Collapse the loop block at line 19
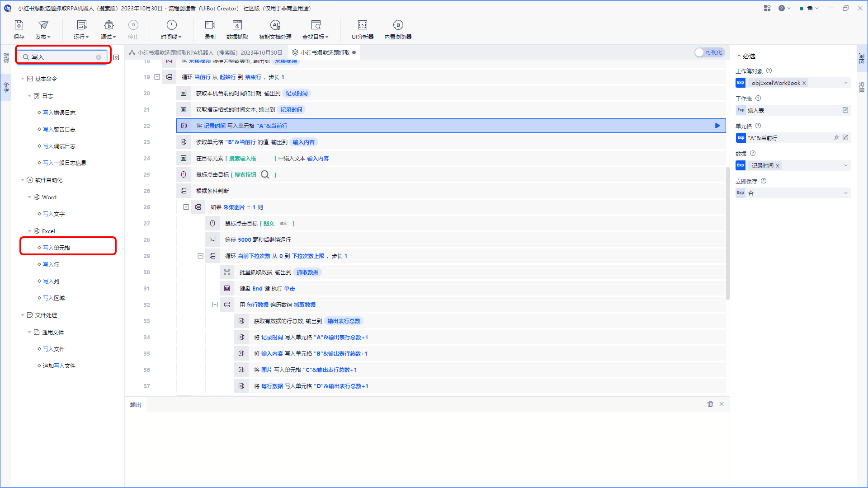This screenshot has width=868, height=488. [157, 77]
